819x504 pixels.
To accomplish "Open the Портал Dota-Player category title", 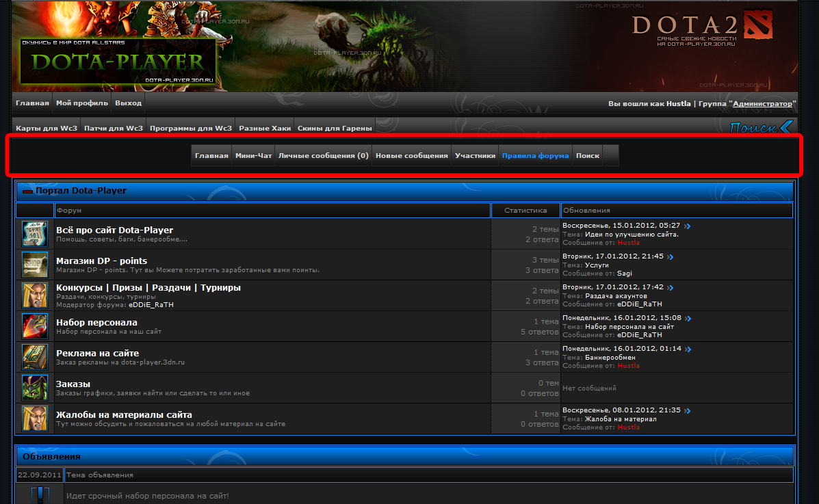I will 81,191.
